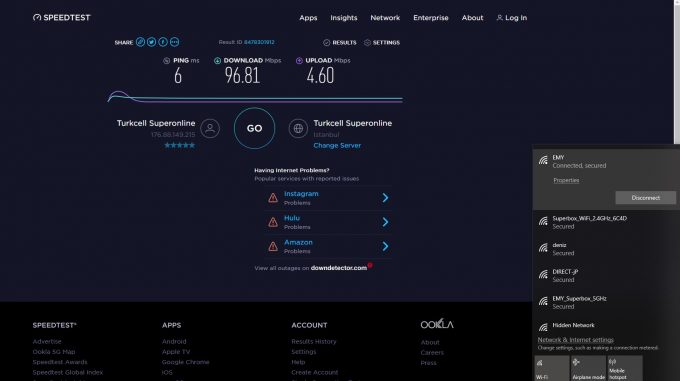Open the Network menu
The height and width of the screenshot is (381, 680).
point(385,18)
